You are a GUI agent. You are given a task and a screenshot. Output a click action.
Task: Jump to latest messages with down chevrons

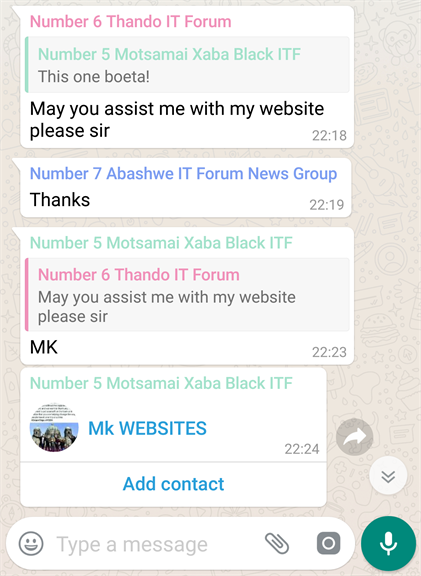(x=388, y=476)
